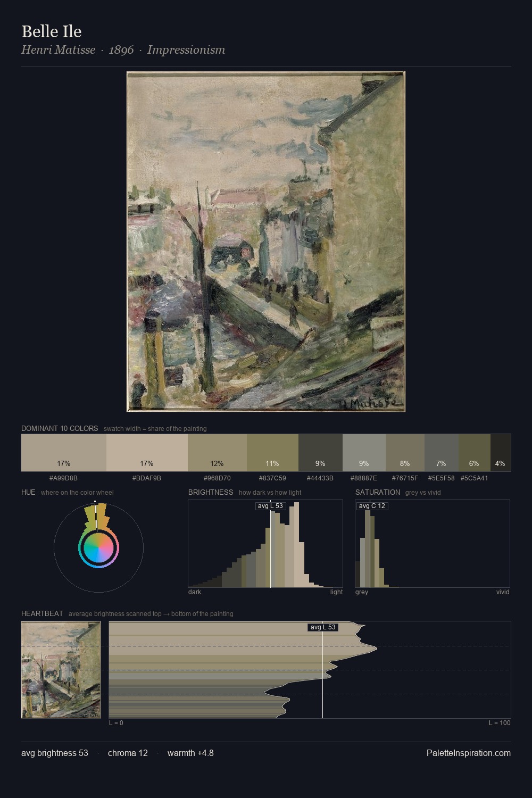532x798 pixels.
Task: Click the 'vivid' axis label under saturation
Action: [x=503, y=592]
